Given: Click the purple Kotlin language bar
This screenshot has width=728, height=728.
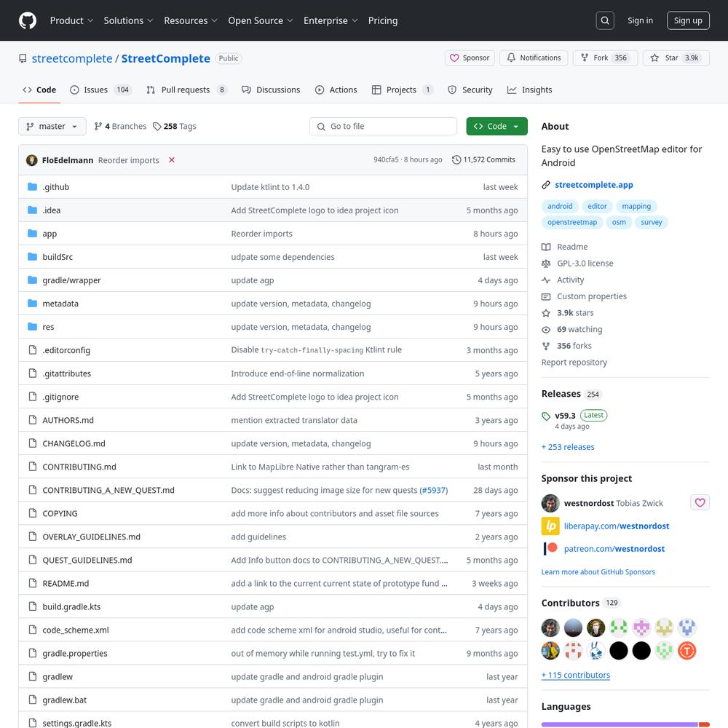Looking at the screenshot, I should tap(620, 724).
